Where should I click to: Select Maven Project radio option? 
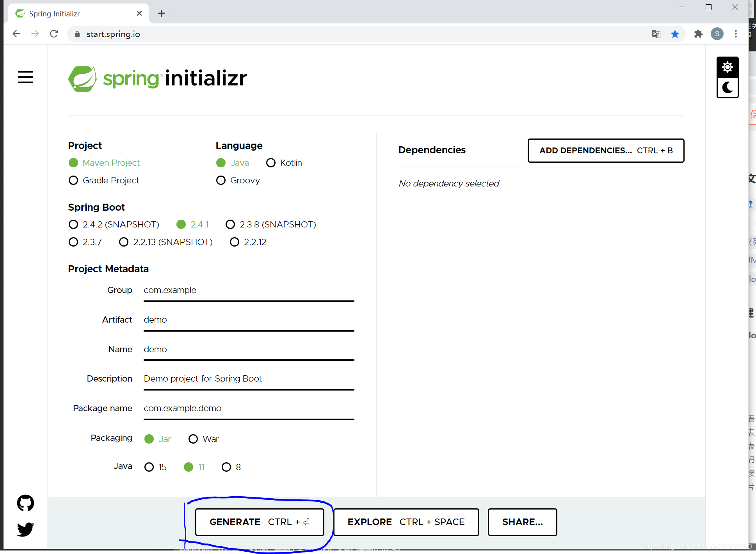(x=104, y=163)
